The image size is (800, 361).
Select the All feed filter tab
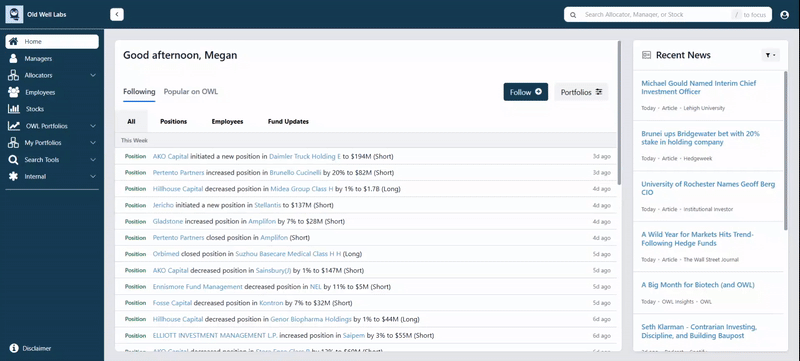coord(131,121)
